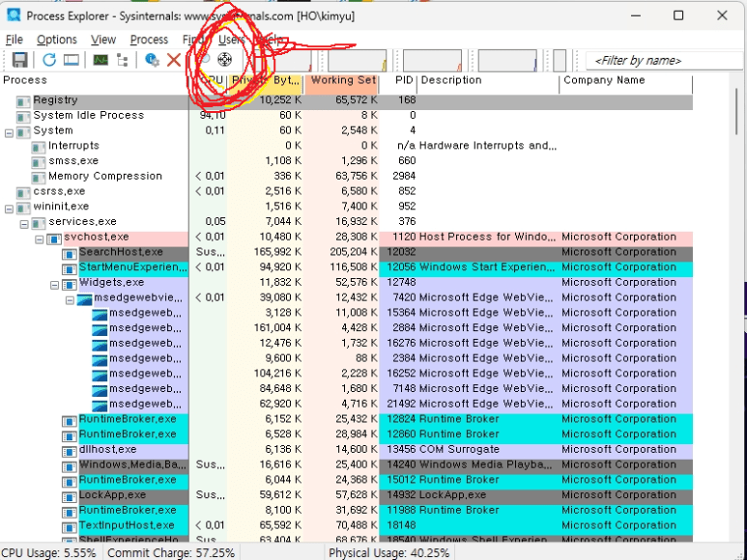Click the "18148" PID of TextInputHost.exe
Viewport: 747px width, 560px height.
point(401,526)
